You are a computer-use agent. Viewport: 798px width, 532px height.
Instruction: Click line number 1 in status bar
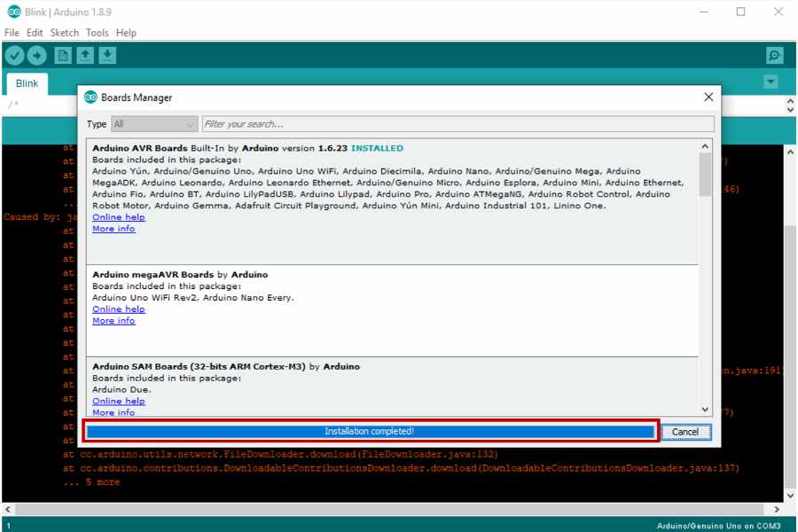(x=9, y=526)
